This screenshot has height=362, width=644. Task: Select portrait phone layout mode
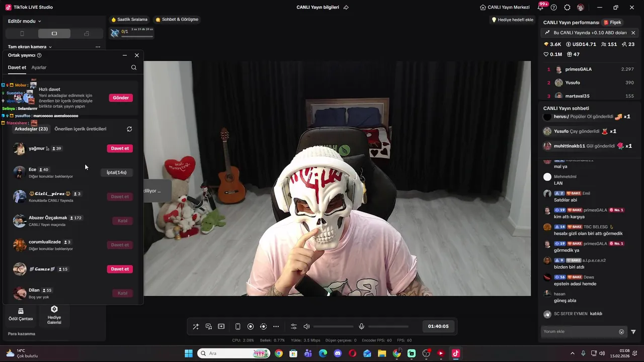22,34
